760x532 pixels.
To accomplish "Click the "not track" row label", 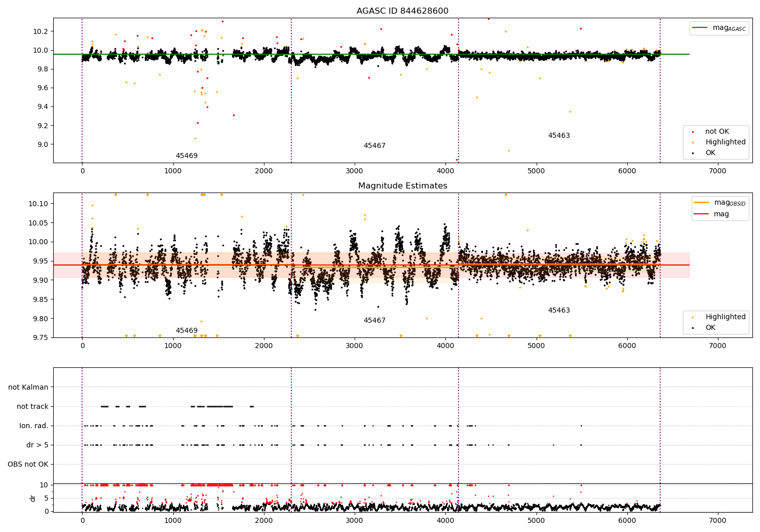I will pyautogui.click(x=32, y=407).
